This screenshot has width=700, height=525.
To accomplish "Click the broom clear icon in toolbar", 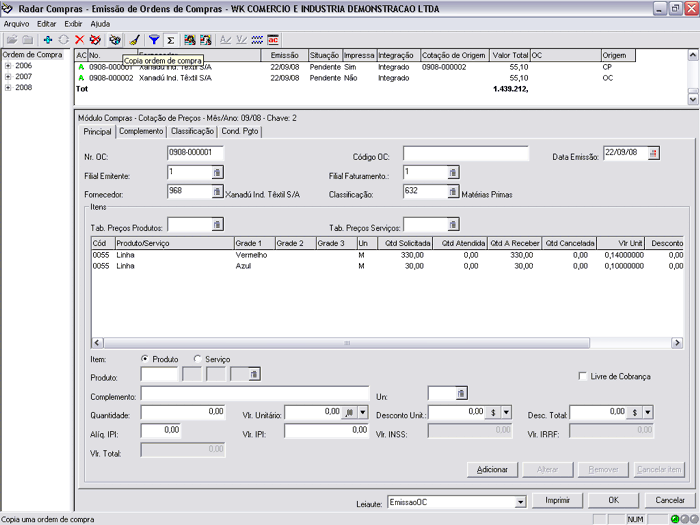I will [134, 39].
